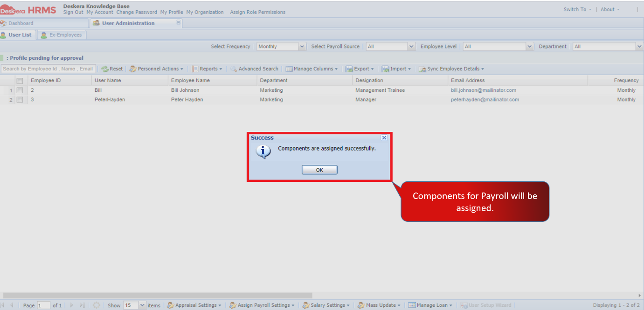Go to last page icon
Image resolution: width=644 pixels, height=310 pixels.
coord(82,305)
